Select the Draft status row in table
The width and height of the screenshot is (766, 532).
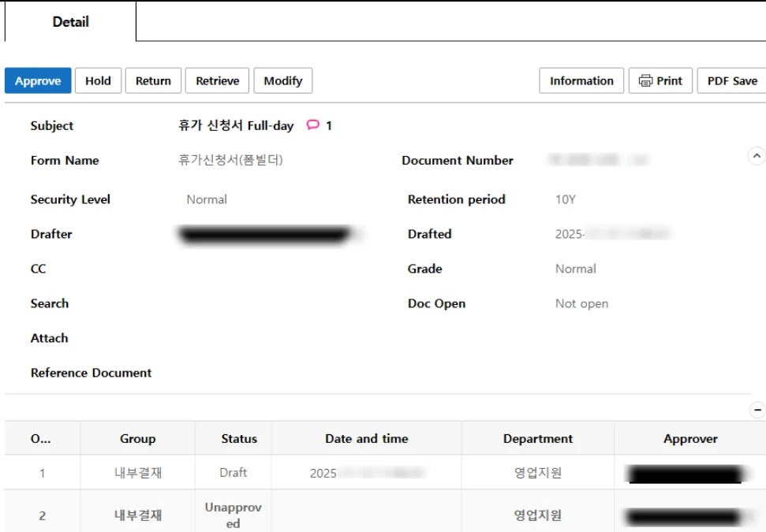[234, 473]
